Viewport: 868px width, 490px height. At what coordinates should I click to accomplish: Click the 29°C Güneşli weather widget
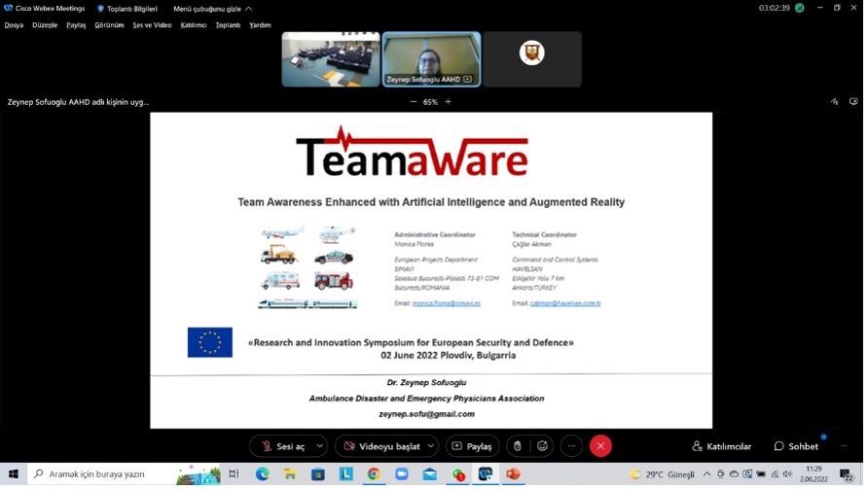[663, 474]
